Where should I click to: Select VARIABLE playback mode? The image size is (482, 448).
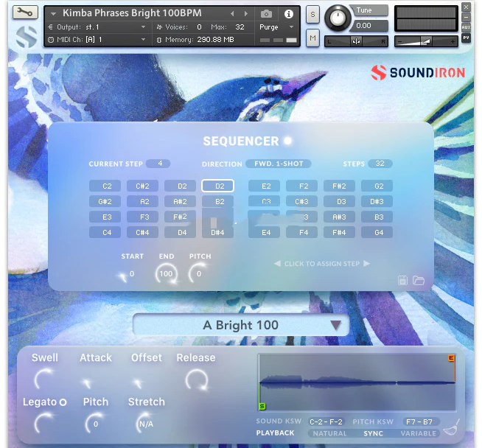pyautogui.click(x=419, y=433)
